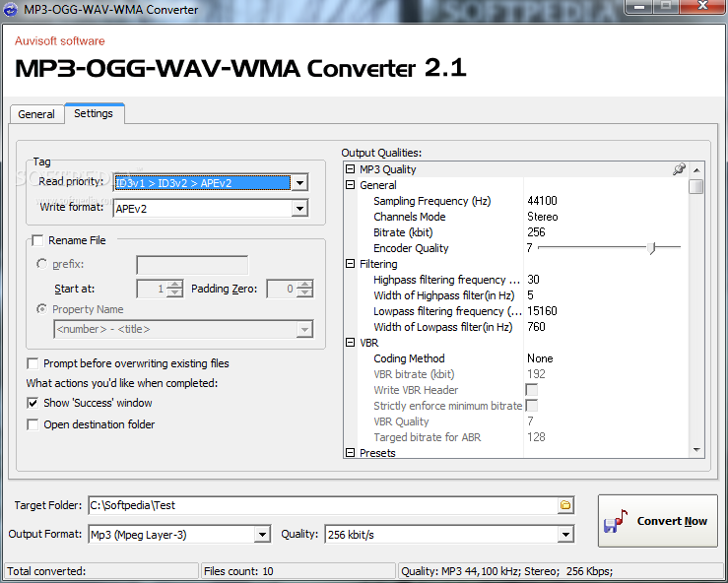Toggle Strictly enforce minimum bitrate checkbox
This screenshot has width=728, height=583.
(532, 406)
